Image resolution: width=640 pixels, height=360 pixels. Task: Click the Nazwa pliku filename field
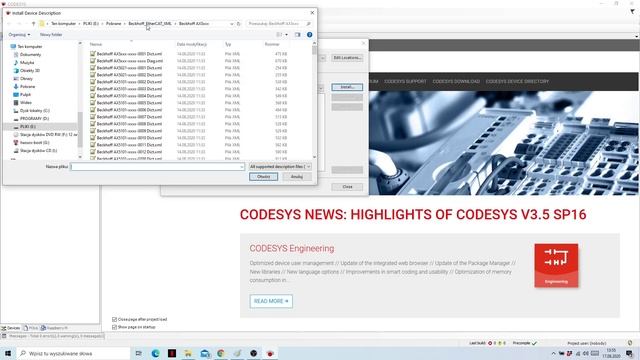click(157, 167)
